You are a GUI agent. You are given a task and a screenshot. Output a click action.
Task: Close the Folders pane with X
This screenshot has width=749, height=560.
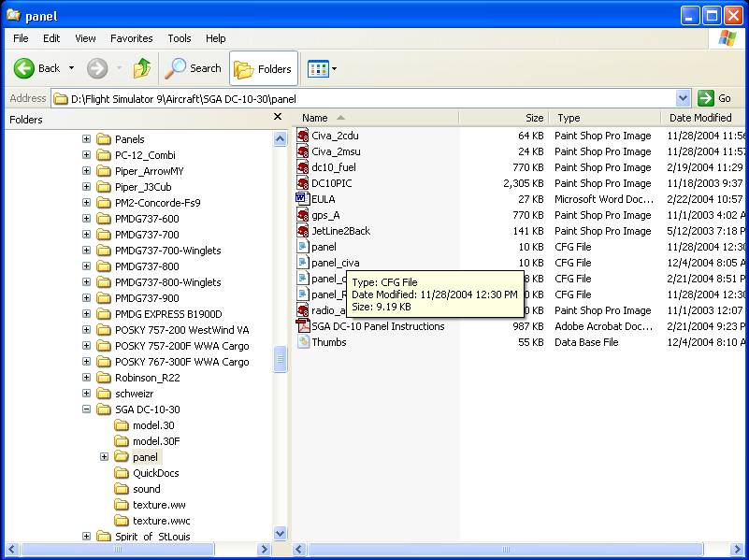(278, 118)
